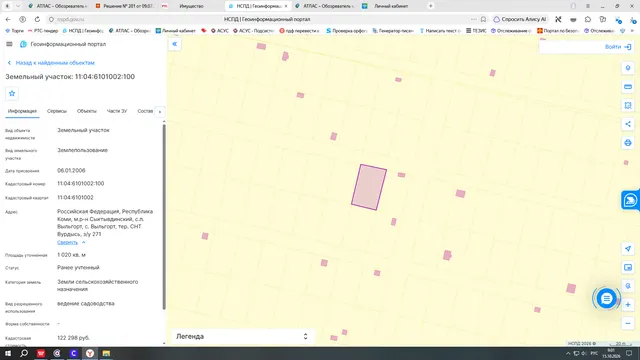
Task: Go back via 'Назад к найденным объектам' link
Action: [51, 63]
